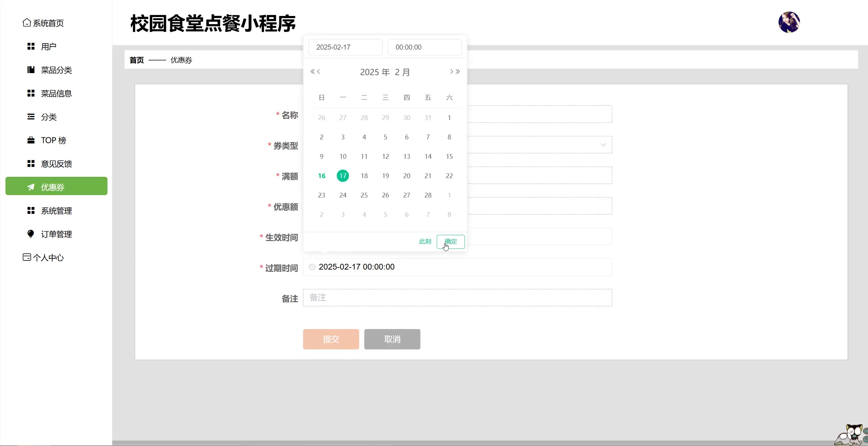The width and height of the screenshot is (868, 446).
Task: Expand the 券类型 dropdown chevron
Action: click(603, 145)
